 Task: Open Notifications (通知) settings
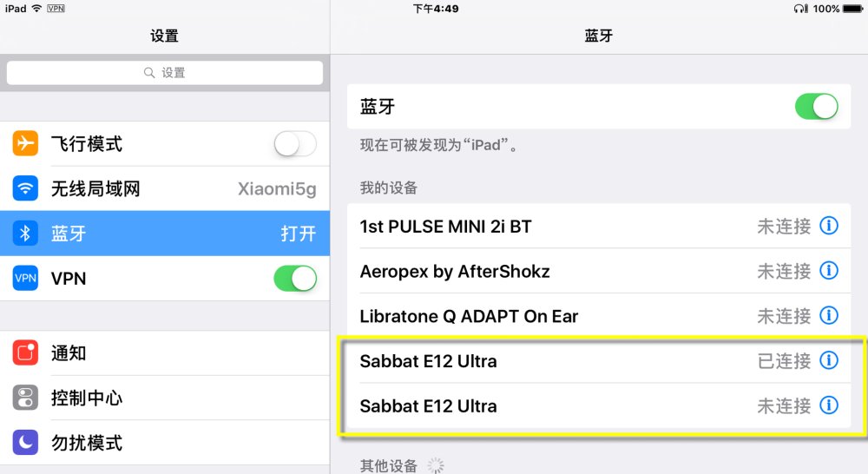tap(165, 353)
